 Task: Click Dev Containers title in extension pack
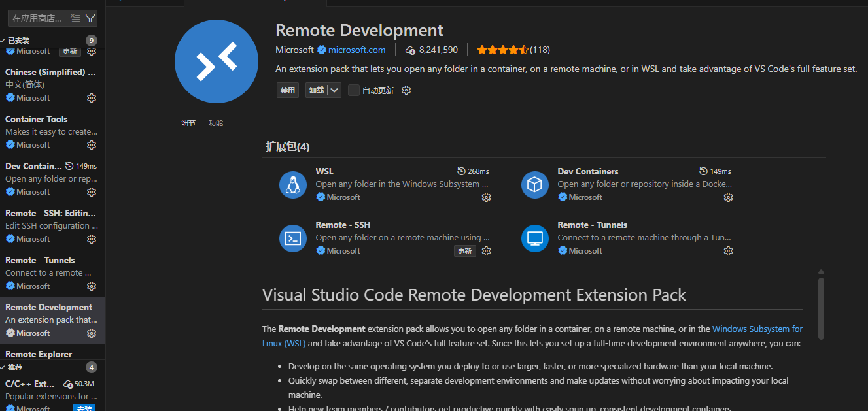tap(588, 171)
